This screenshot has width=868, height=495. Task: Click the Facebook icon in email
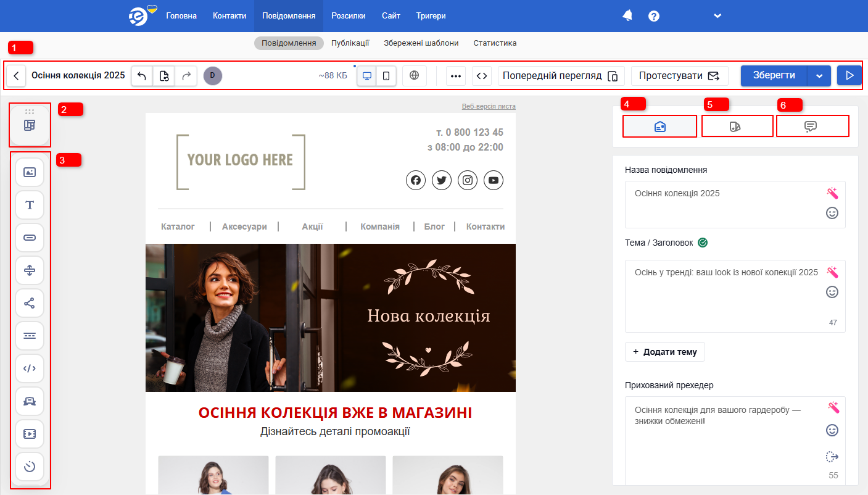(x=416, y=180)
